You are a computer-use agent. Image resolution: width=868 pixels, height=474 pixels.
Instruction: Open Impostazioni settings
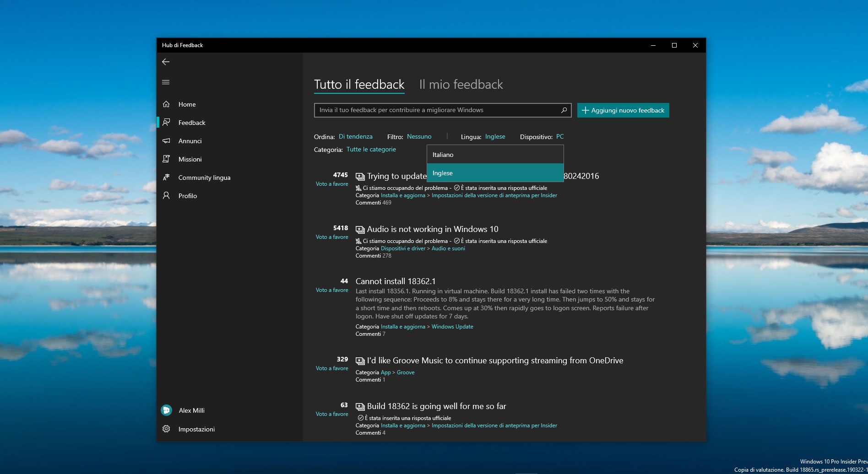[x=230, y=429]
